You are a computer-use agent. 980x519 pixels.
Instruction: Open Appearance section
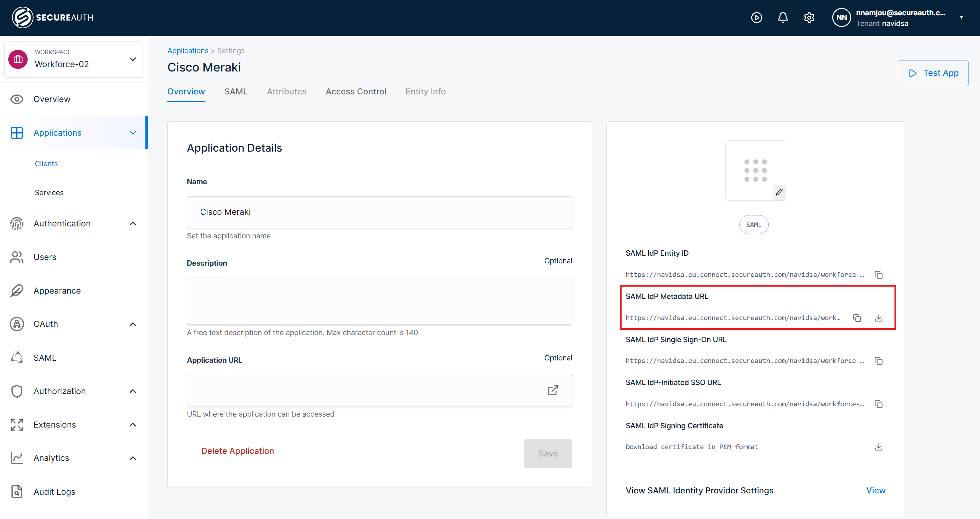(57, 291)
